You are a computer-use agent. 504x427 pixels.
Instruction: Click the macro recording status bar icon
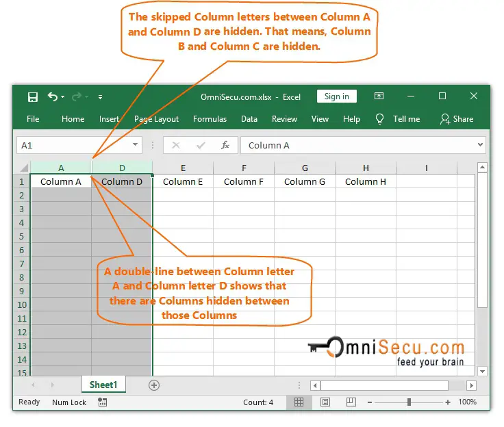[x=102, y=402]
